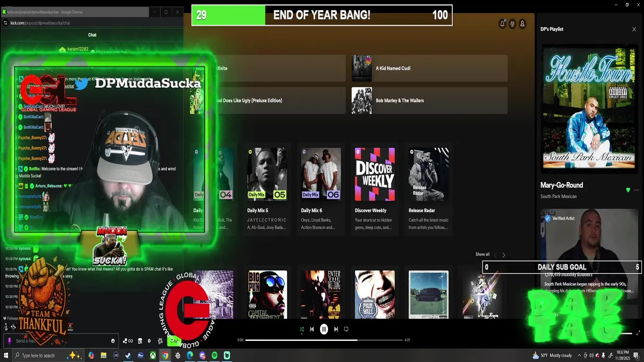Open the Paul Wall album cover
This screenshot has width=644, height=362.
(x=375, y=295)
